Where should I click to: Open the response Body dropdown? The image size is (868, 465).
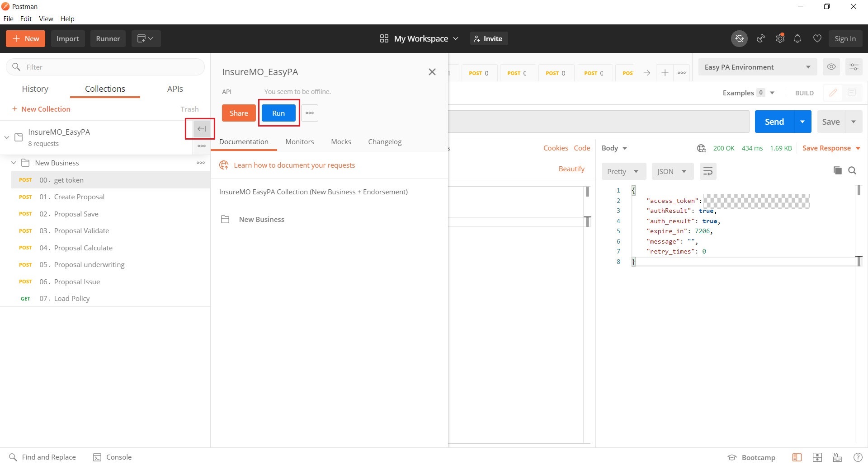tap(614, 148)
